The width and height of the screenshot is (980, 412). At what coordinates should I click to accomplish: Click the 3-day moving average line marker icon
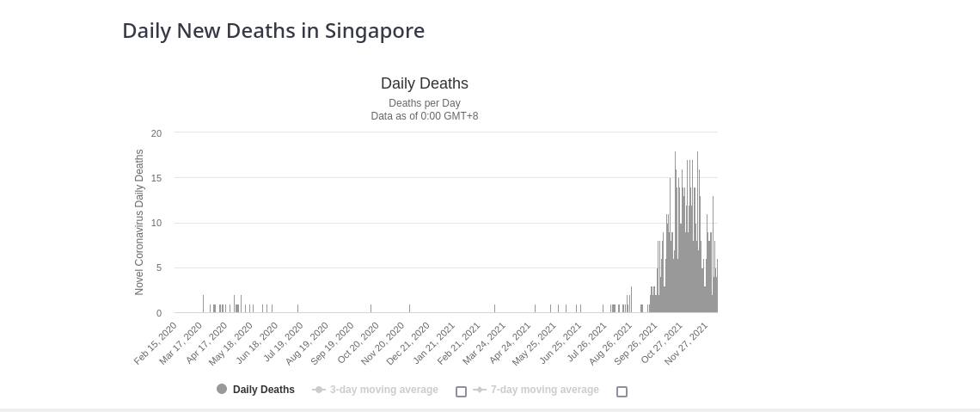319,390
